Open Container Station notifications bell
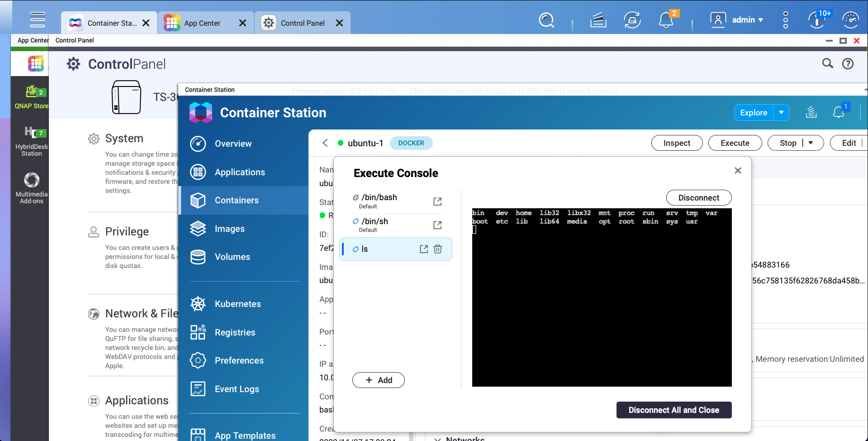Viewport: 868px width, 441px height. [838, 112]
